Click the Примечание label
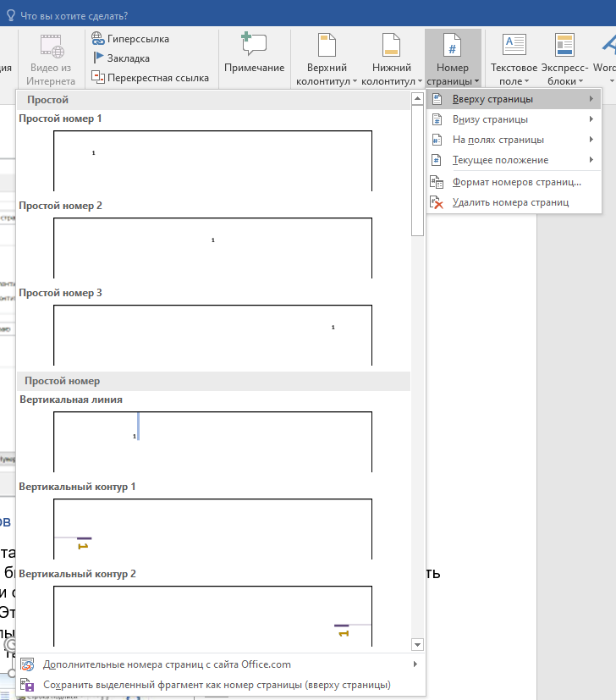 [x=254, y=68]
